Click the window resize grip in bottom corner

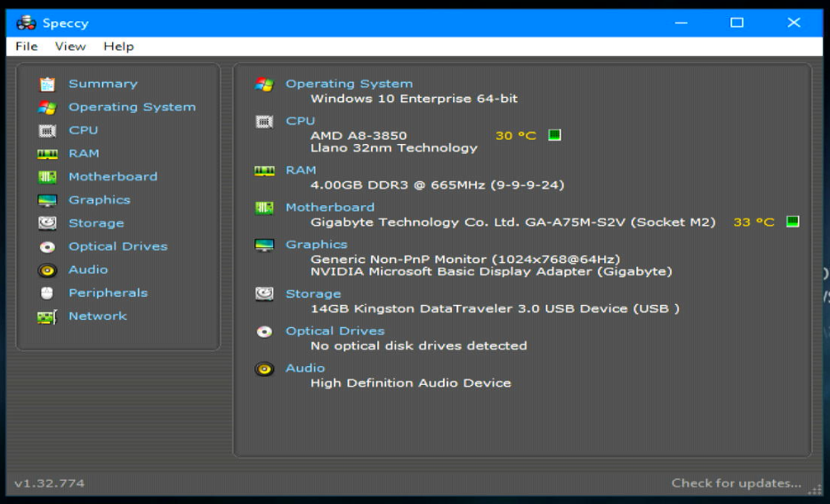[x=815, y=490]
